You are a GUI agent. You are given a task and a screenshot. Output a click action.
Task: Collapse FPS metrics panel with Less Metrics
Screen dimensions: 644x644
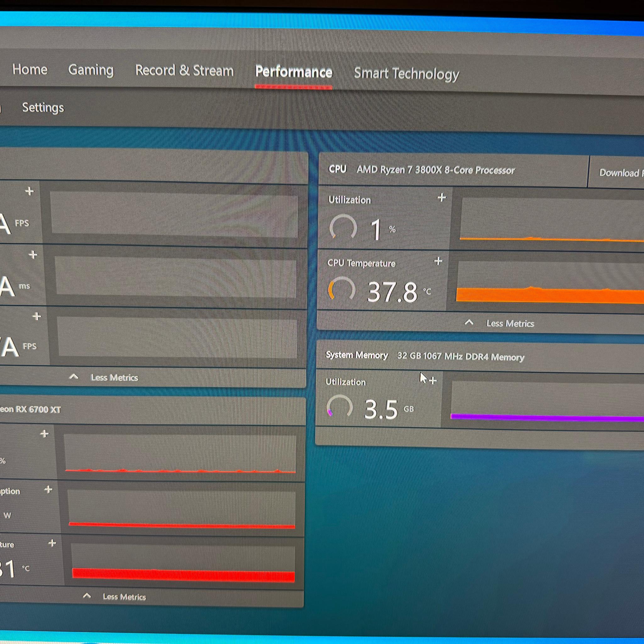[x=104, y=377]
